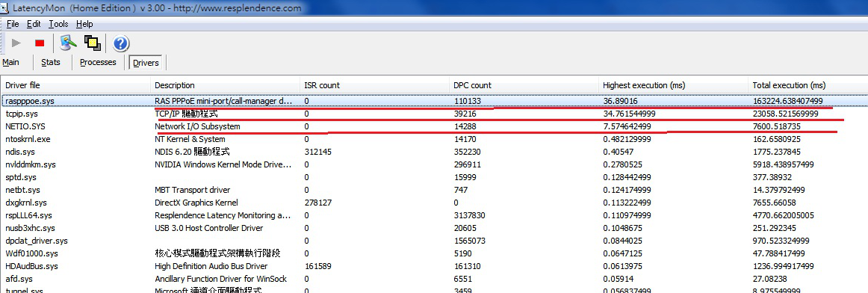868x293 pixels.
Task: Click the red Stop monitoring icon
Action: tap(40, 43)
